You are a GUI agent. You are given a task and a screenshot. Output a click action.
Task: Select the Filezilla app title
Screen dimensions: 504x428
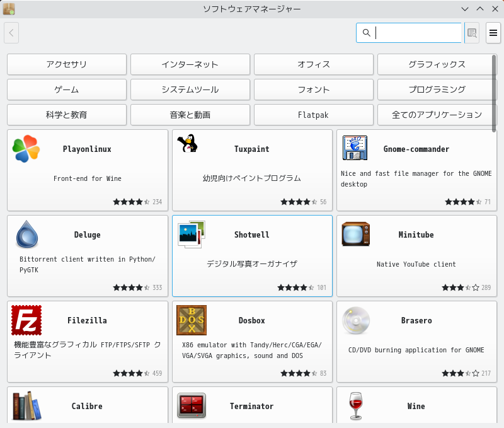(x=87, y=321)
